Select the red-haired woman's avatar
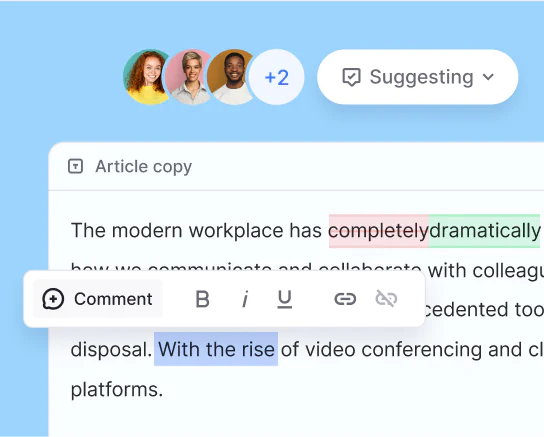 tap(146, 77)
